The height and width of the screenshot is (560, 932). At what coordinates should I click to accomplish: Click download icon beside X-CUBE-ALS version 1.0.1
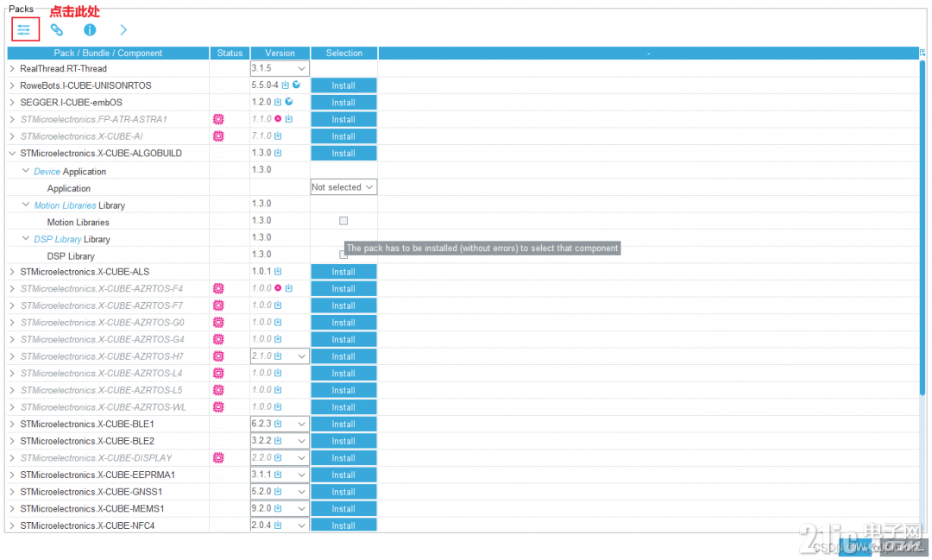(278, 271)
